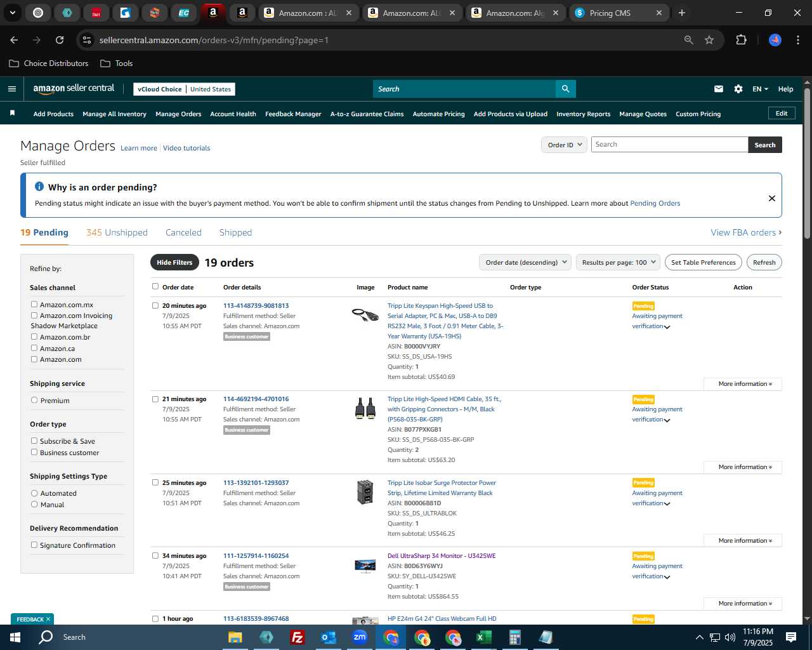The image size is (812, 650).
Task: Open the Seller Central hamburger menu
Action: click(12, 89)
